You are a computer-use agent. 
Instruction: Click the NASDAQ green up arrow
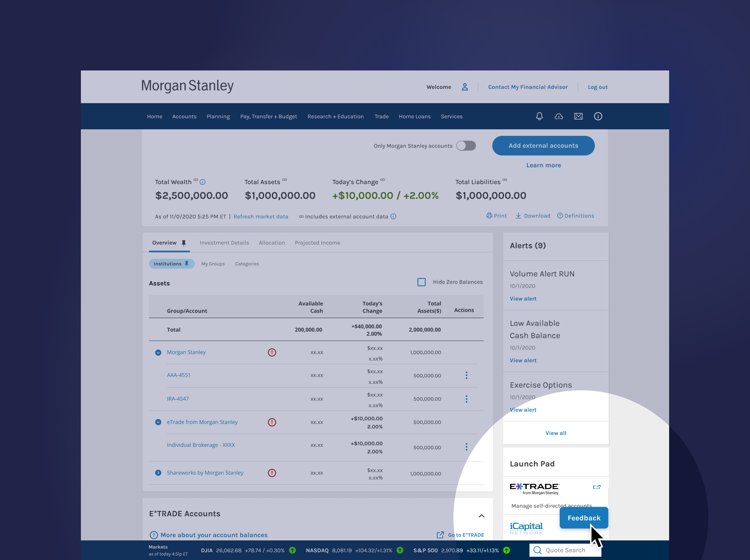400,550
